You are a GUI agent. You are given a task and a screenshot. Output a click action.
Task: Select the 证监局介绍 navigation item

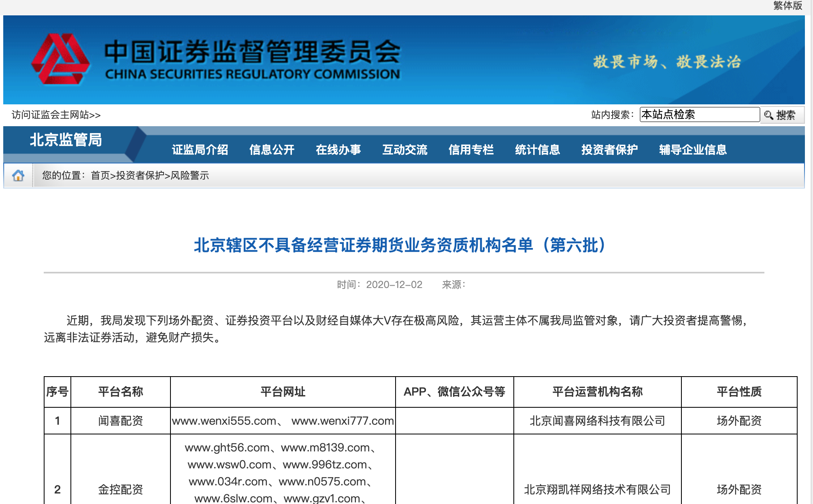200,150
